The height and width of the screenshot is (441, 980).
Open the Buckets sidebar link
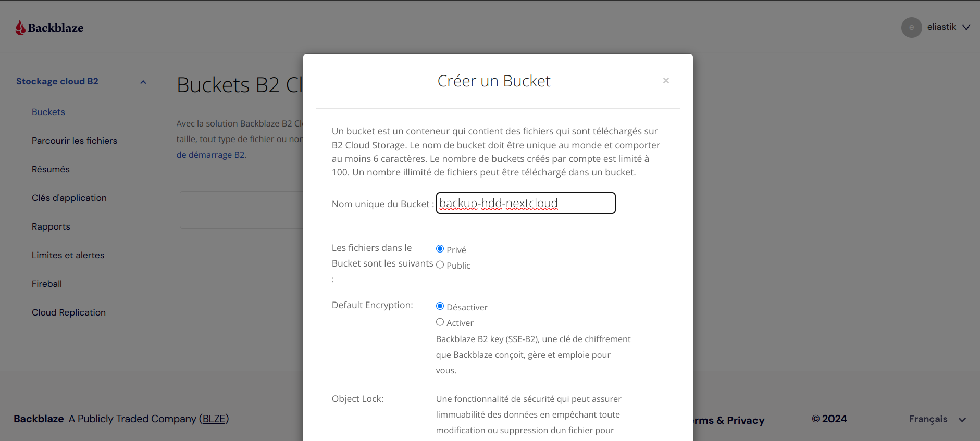point(48,112)
